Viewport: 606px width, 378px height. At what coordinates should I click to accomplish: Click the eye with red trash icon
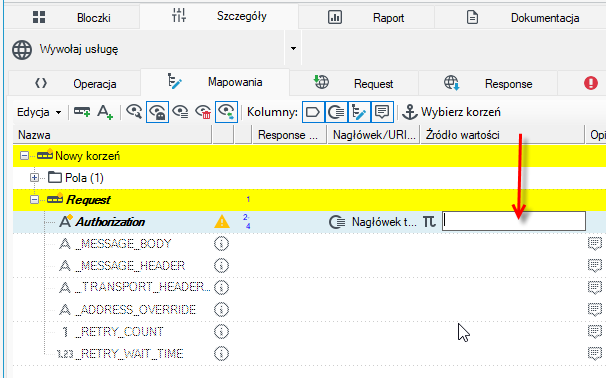[203, 112]
